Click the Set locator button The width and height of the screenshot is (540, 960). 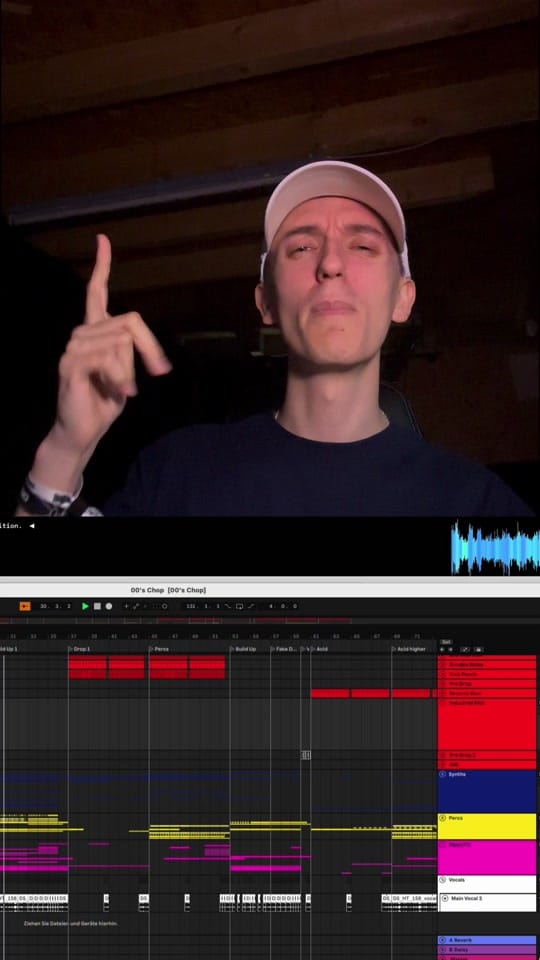tap(446, 642)
